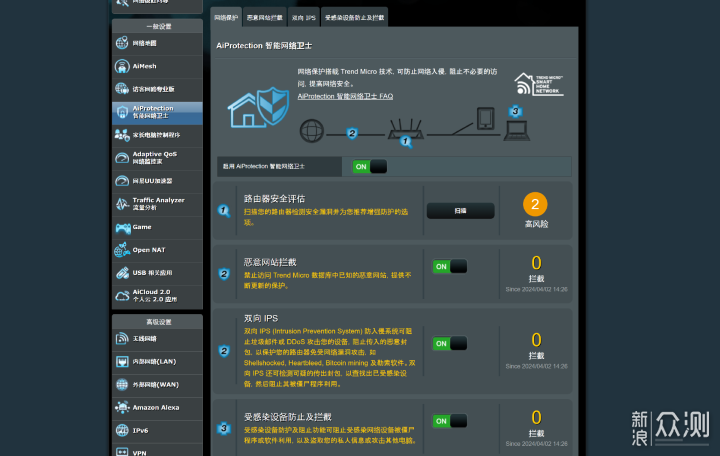Open the 网易UU加速器 sidebar icon
Image resolution: width=720 pixels, height=456 pixels.
point(122,181)
